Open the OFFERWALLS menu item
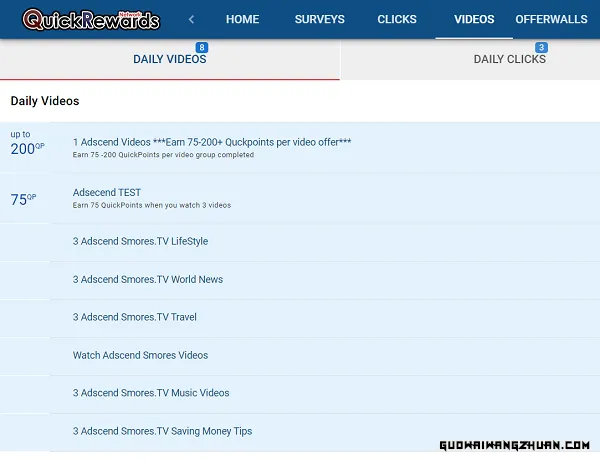 click(x=551, y=19)
